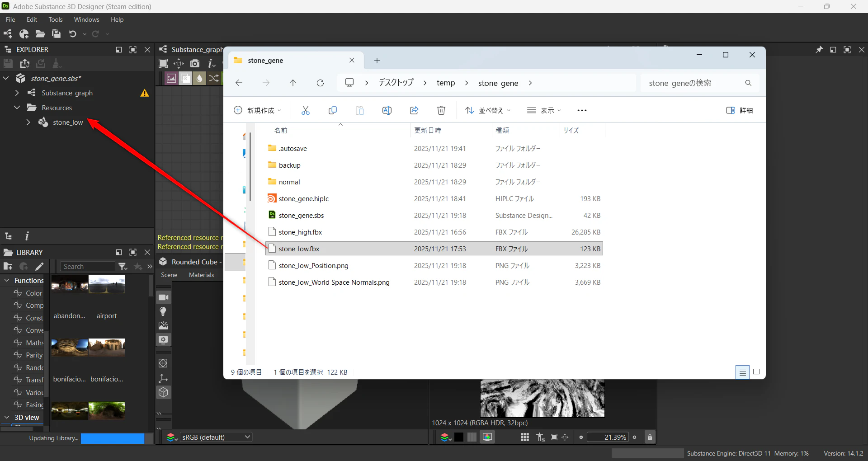Click the Library search field
Image resolution: width=868 pixels, height=461 pixels.
click(x=88, y=267)
